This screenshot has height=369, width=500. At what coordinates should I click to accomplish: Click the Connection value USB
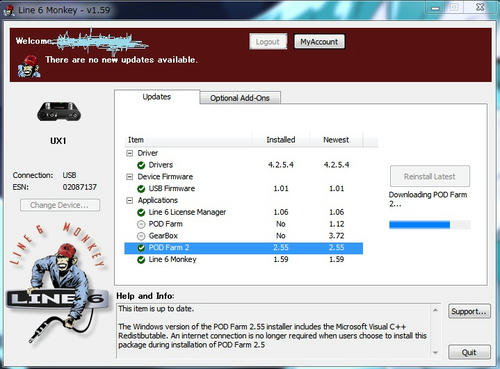coord(69,175)
